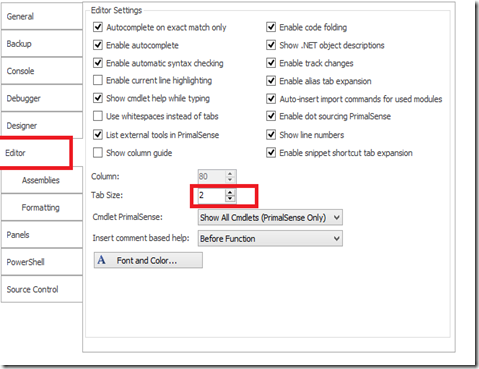
Task: Toggle List external tools in PrimalSense
Action: click(98, 135)
